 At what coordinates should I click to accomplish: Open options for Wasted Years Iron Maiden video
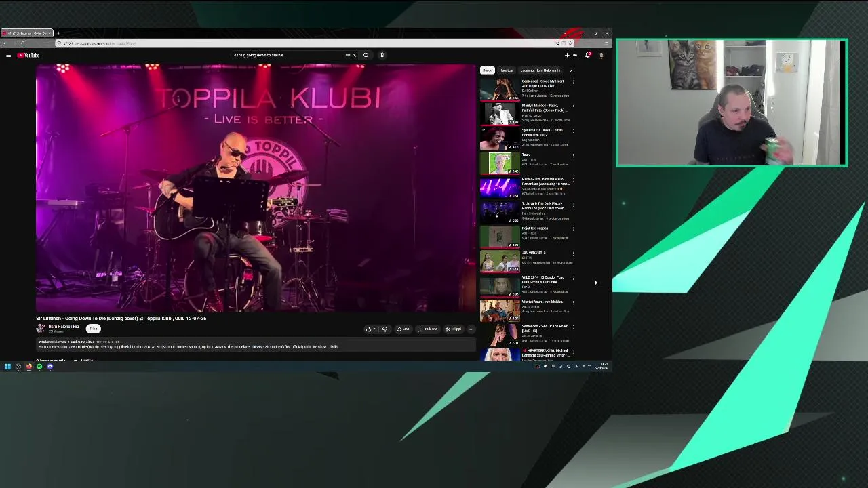tap(574, 302)
